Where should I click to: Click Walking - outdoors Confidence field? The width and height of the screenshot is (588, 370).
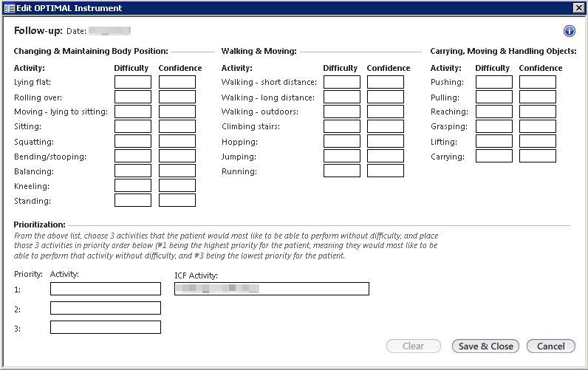click(x=386, y=112)
